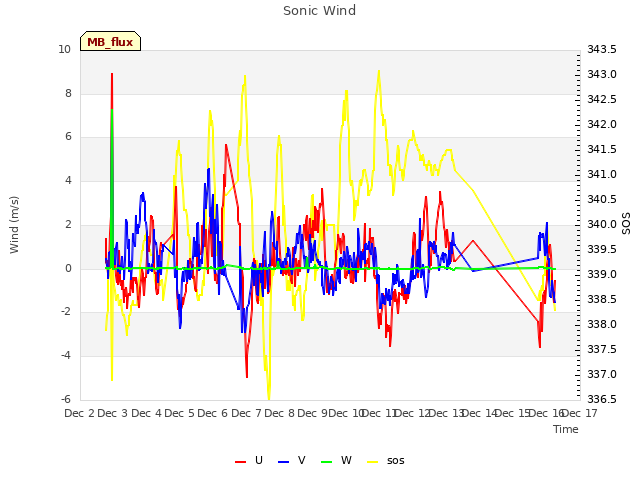The width and height of the screenshot is (640, 480).
Task: Click the 343.0 value on right axis
Action: click(602, 75)
